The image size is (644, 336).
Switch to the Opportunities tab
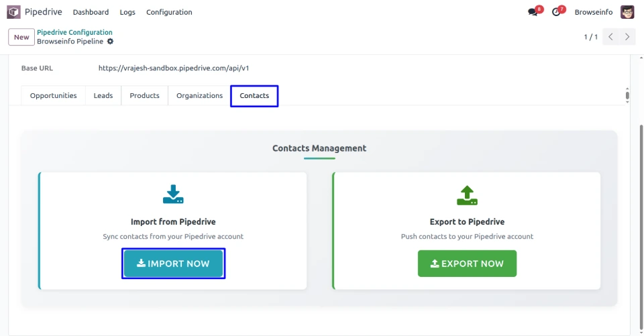pyautogui.click(x=54, y=96)
